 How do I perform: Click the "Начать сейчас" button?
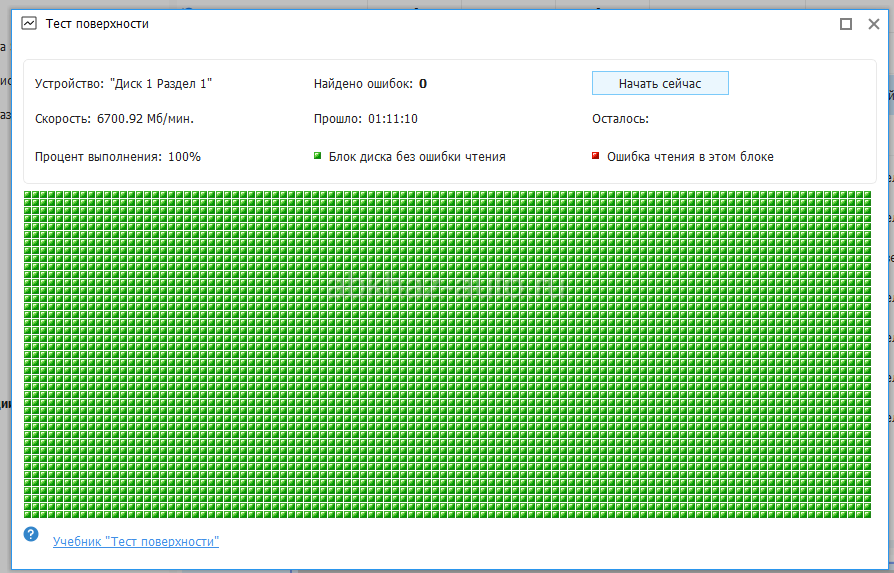coord(659,83)
